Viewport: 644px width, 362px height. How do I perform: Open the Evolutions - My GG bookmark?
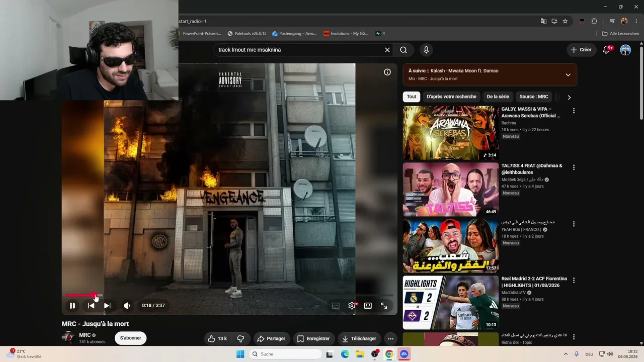[x=346, y=34]
